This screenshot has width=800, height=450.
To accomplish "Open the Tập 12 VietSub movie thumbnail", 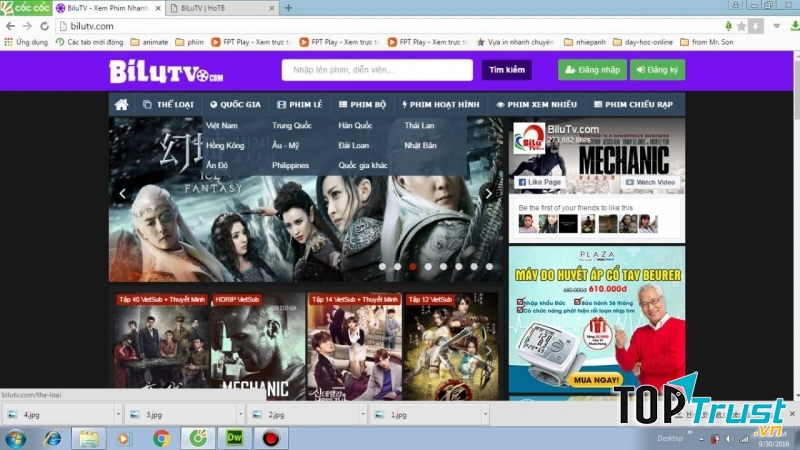I will [x=451, y=346].
